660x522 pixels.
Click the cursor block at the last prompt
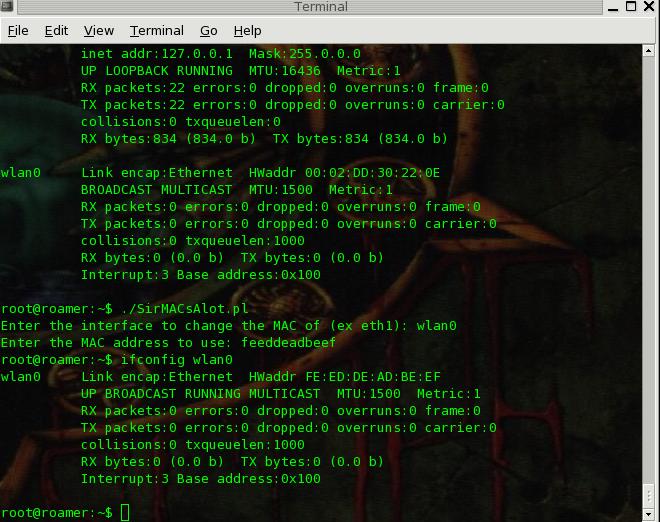(125, 512)
